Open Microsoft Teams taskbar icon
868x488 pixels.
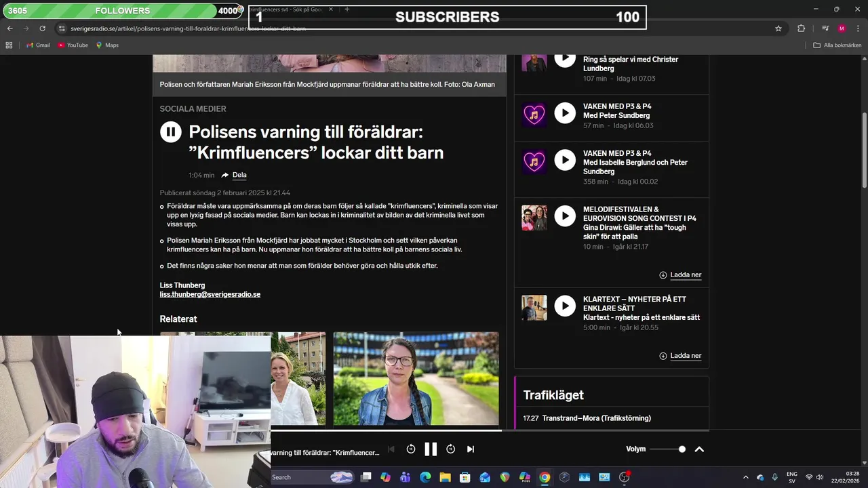(x=406, y=477)
